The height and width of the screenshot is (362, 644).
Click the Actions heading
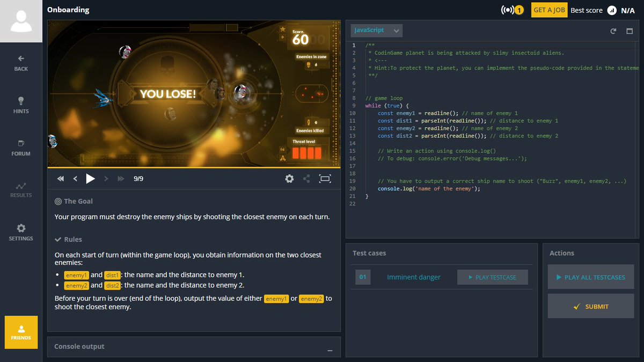point(562,253)
